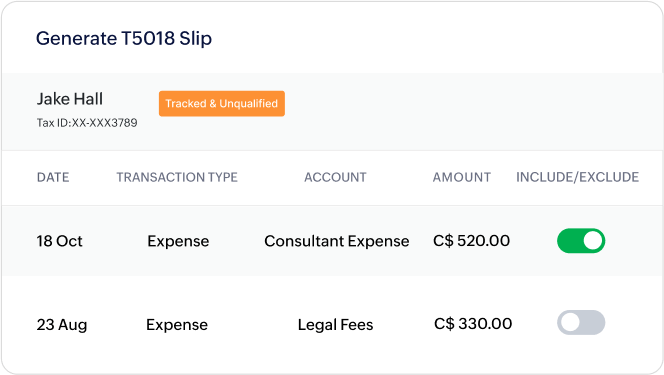Select the Jake Hall contractor name
The image size is (664, 375).
70,99
